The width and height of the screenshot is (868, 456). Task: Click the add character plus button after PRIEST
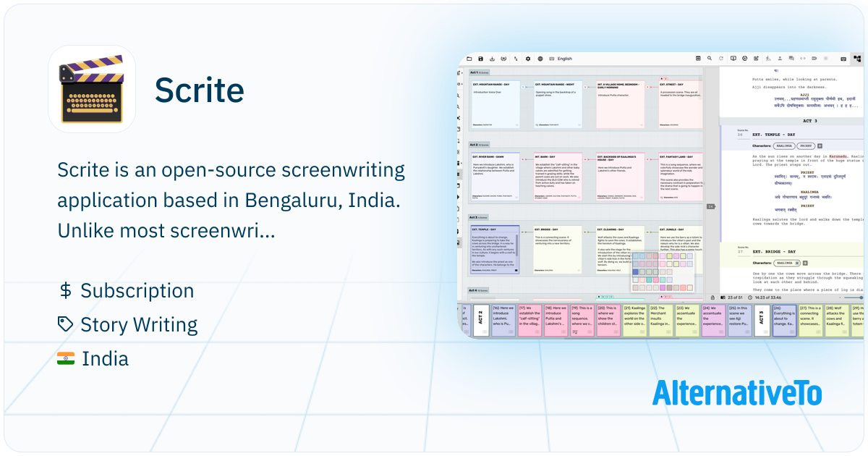[x=820, y=145]
